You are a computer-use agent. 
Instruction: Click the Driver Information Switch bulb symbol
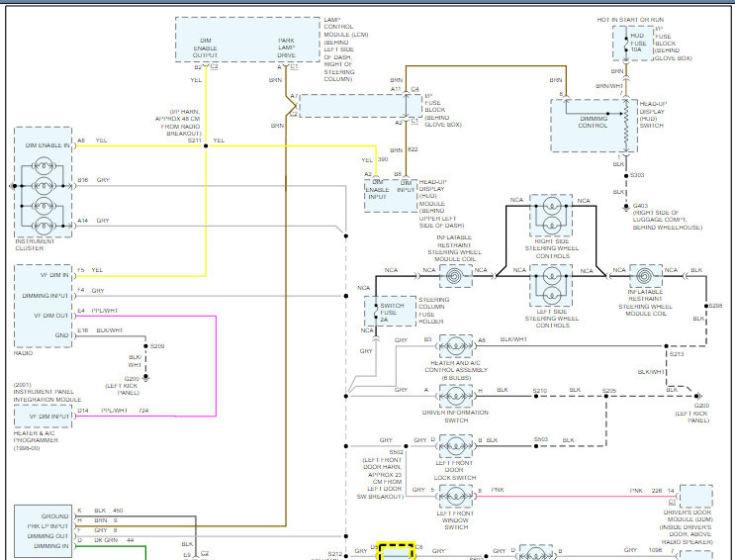457,397
